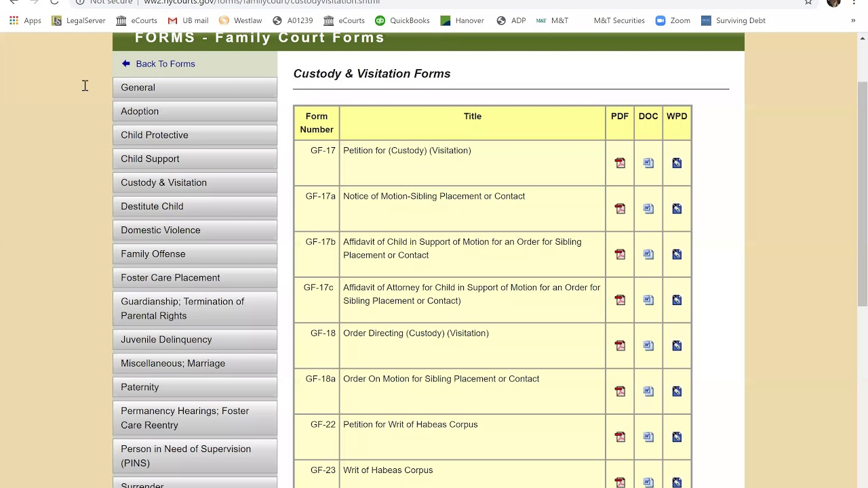Screen dimensions: 868x488
Task: Follow the Back To Forms link
Action: coord(165,64)
